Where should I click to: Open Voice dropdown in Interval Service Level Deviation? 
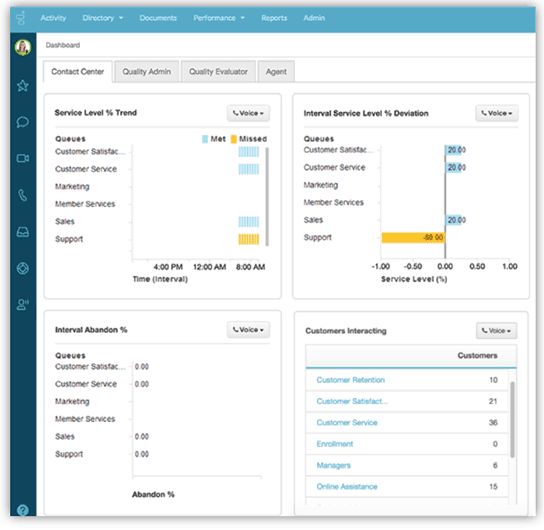(x=497, y=113)
